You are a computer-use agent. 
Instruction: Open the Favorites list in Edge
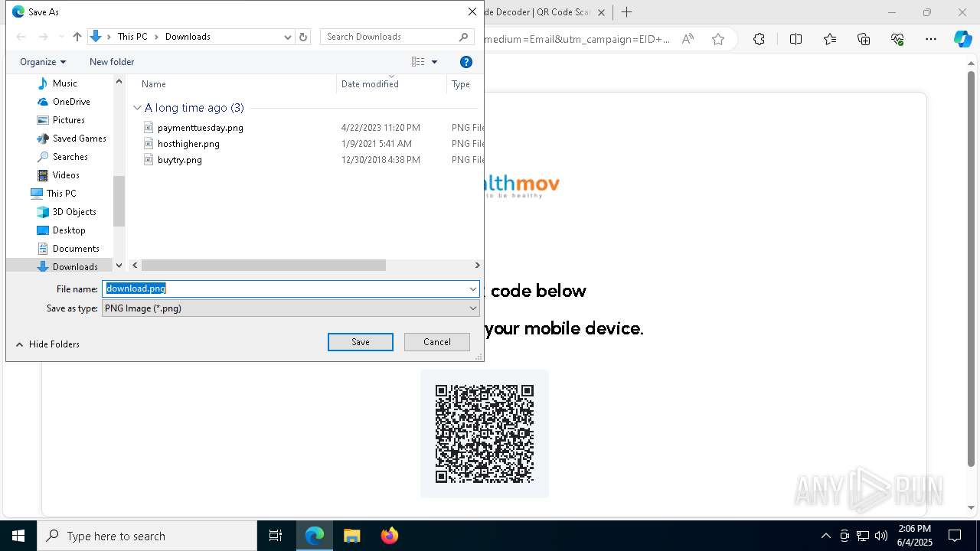pyautogui.click(x=830, y=39)
